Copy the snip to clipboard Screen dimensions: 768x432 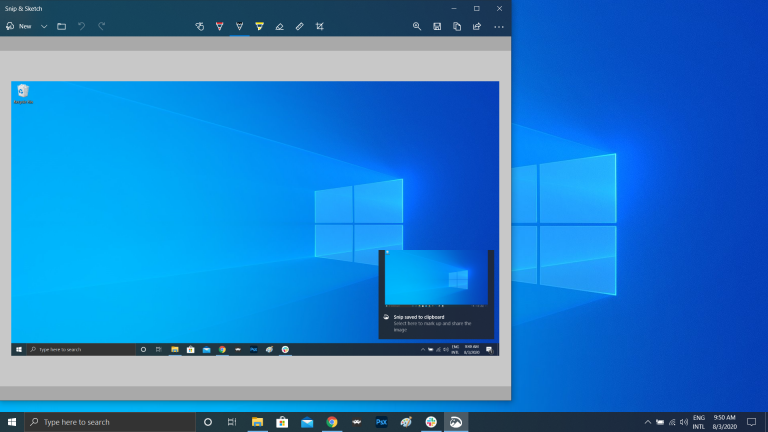pos(457,26)
